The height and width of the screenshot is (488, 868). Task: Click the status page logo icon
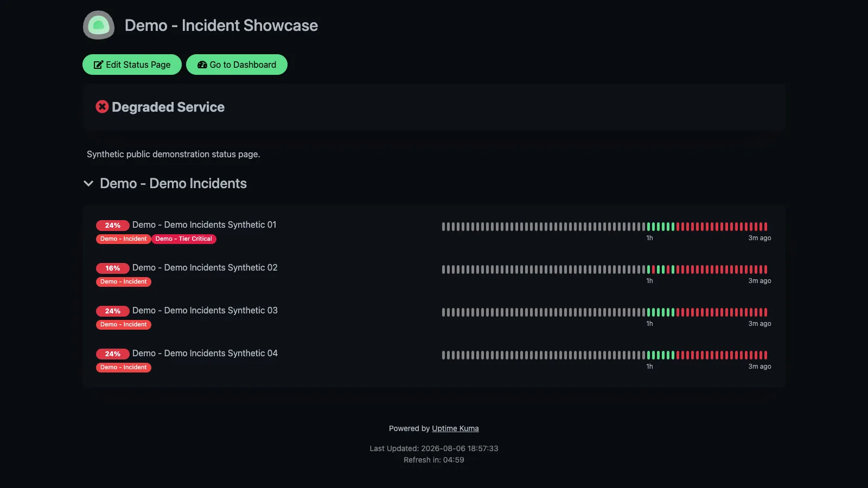pyautogui.click(x=99, y=25)
